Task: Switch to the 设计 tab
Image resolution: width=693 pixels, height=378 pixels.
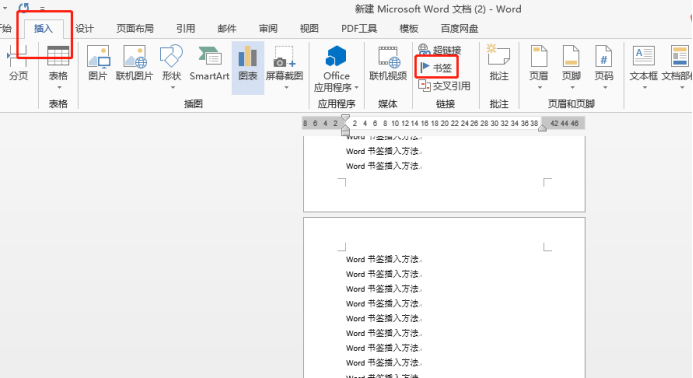Action: coord(84,29)
